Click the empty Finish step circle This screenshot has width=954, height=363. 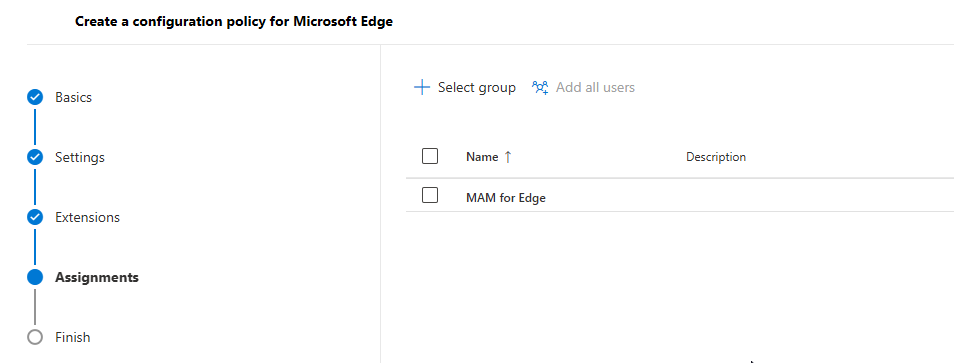[35, 337]
